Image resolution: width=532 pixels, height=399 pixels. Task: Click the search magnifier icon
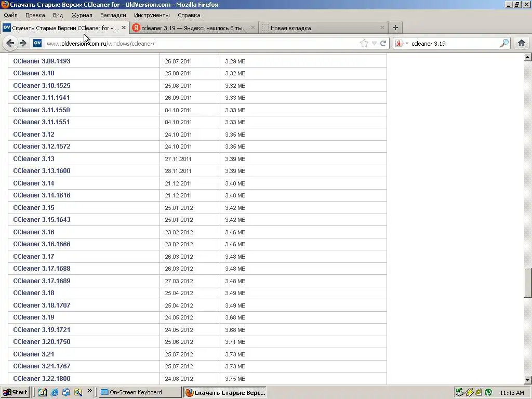coord(504,43)
